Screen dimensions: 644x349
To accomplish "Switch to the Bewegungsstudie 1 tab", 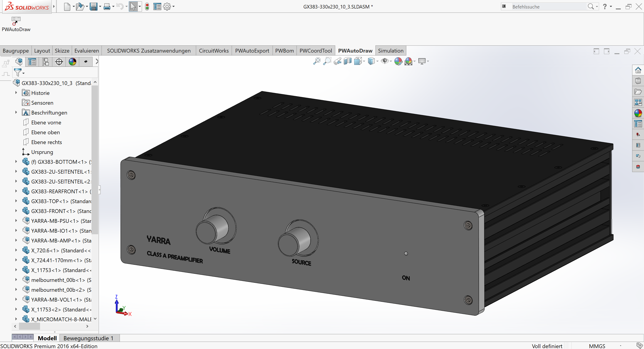I will tap(89, 338).
